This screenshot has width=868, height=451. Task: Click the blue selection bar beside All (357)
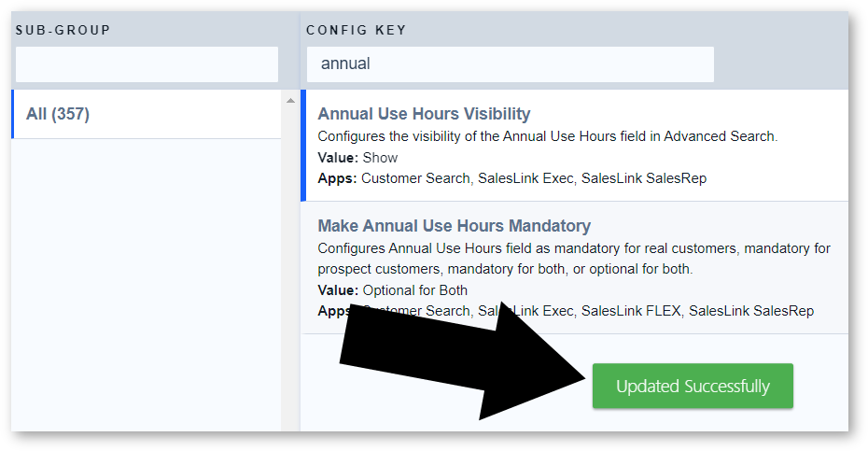click(13, 114)
